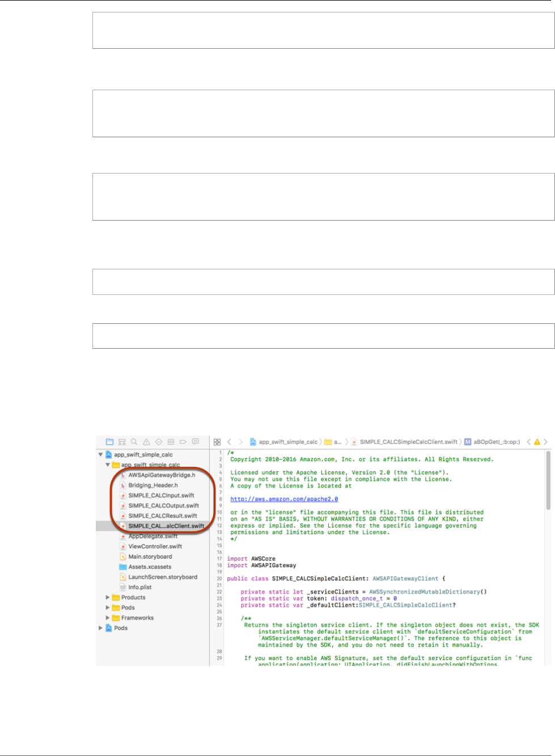555x756 pixels.
Task: Jump to previous issue arrow
Action: (529, 442)
